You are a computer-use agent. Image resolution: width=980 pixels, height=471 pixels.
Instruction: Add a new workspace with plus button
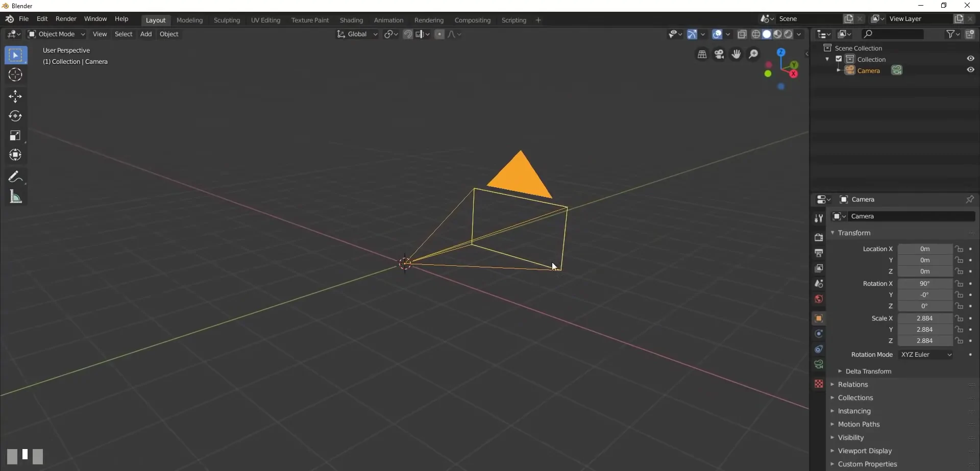pyautogui.click(x=538, y=20)
